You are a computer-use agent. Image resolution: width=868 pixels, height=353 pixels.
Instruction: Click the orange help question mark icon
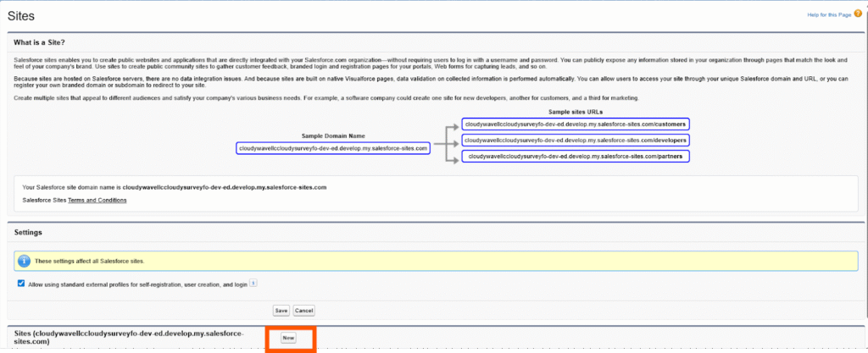[858, 14]
